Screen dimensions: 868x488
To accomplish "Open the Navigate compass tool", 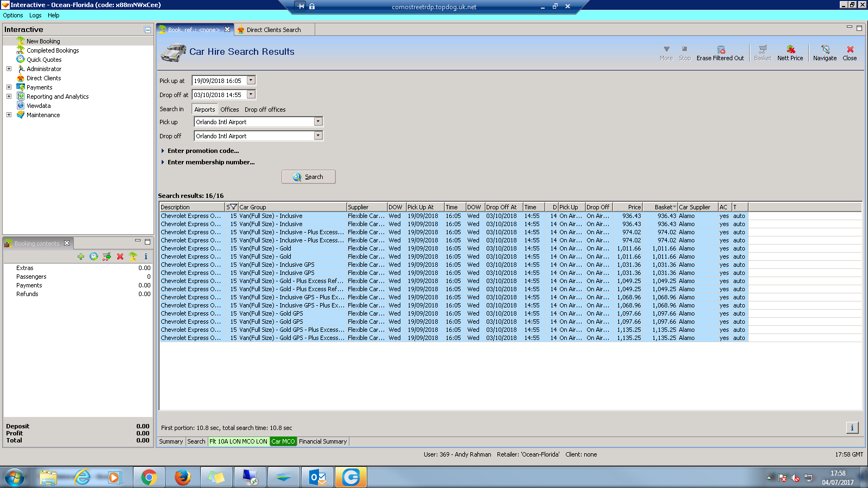I will (825, 53).
